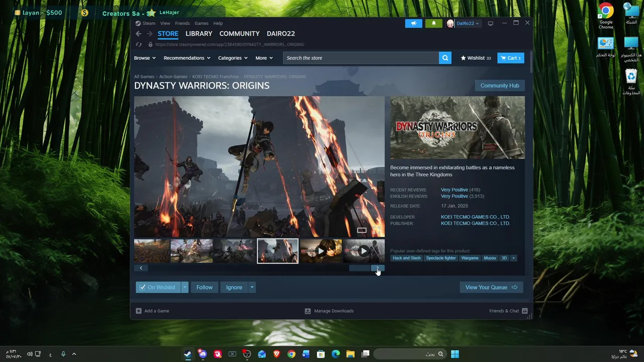Screen dimensions: 644x362
Task: Open the View menu
Action: point(165,23)
